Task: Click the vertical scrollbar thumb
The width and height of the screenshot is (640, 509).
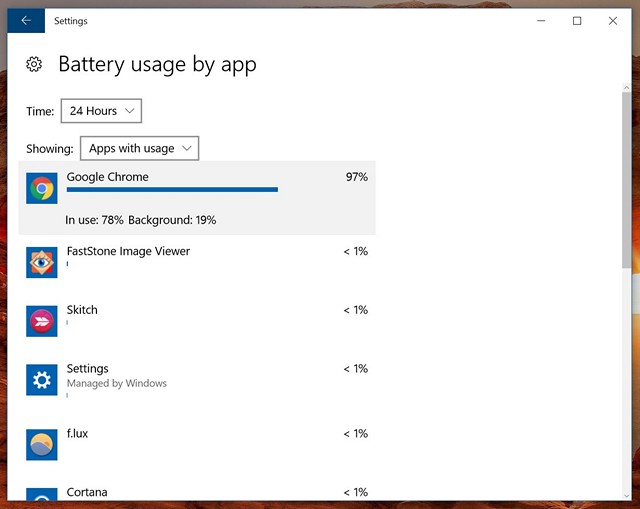Action: click(x=627, y=180)
